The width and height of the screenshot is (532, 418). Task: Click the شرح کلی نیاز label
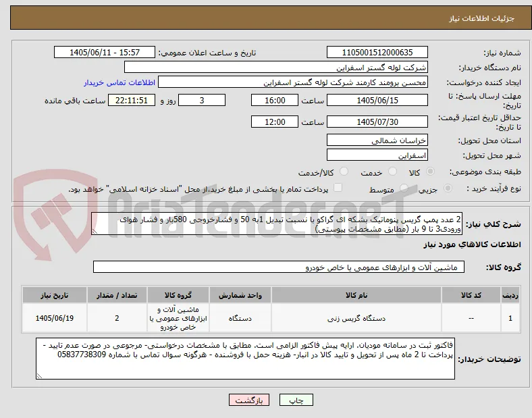[x=494, y=224]
